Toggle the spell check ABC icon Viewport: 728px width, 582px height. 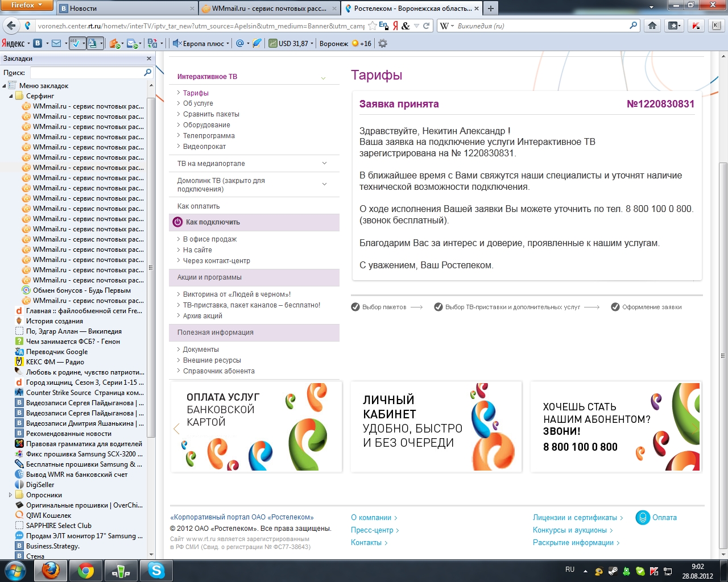[x=75, y=43]
